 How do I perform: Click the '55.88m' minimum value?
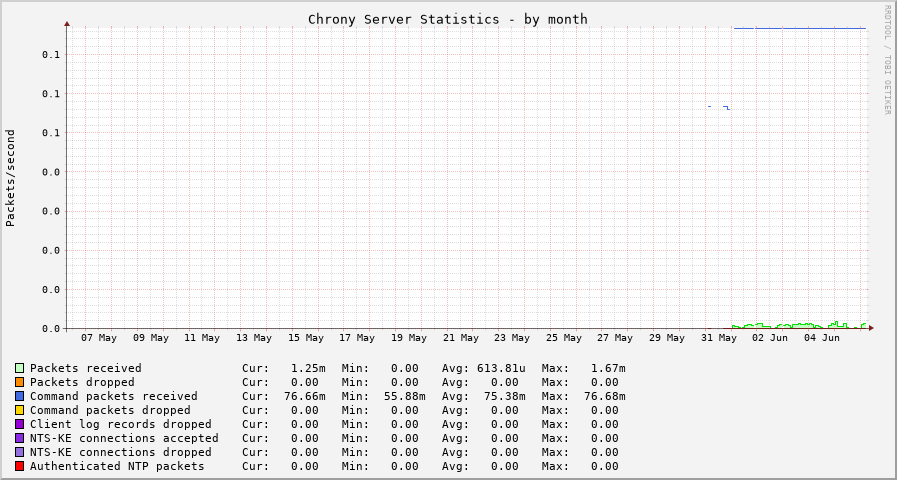pyautogui.click(x=405, y=396)
